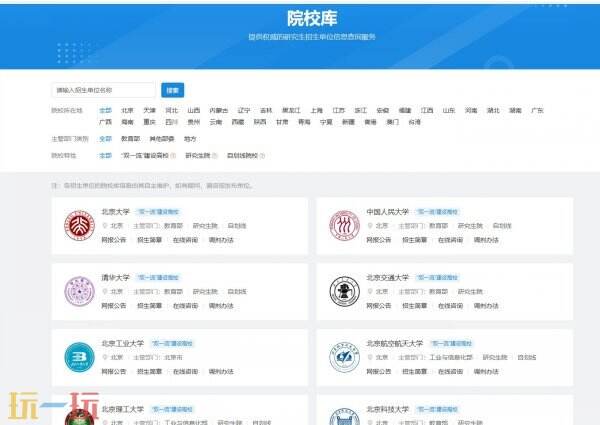This screenshot has height=425, width=600.
Task: Open the 清华大学 purple logo
Action: pyautogui.click(x=79, y=291)
